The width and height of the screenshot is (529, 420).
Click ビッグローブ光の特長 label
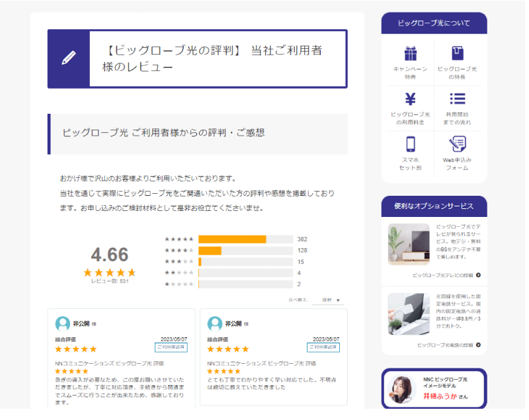(x=457, y=73)
